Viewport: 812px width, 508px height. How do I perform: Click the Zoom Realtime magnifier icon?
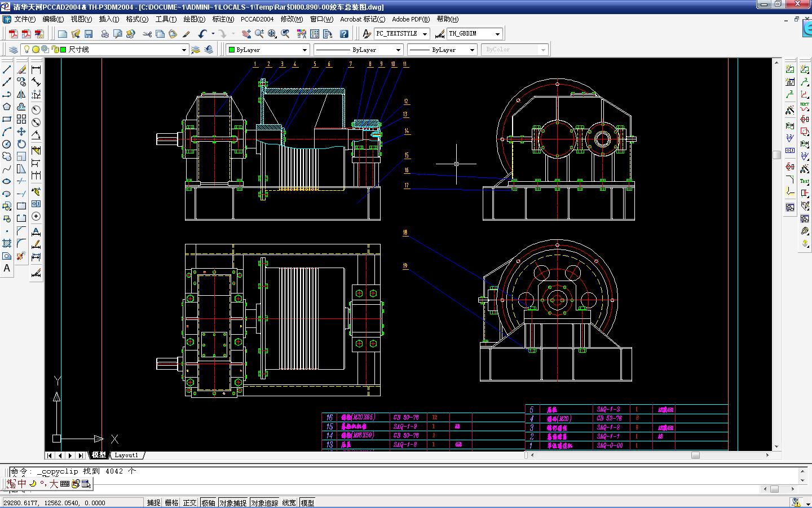click(259, 34)
